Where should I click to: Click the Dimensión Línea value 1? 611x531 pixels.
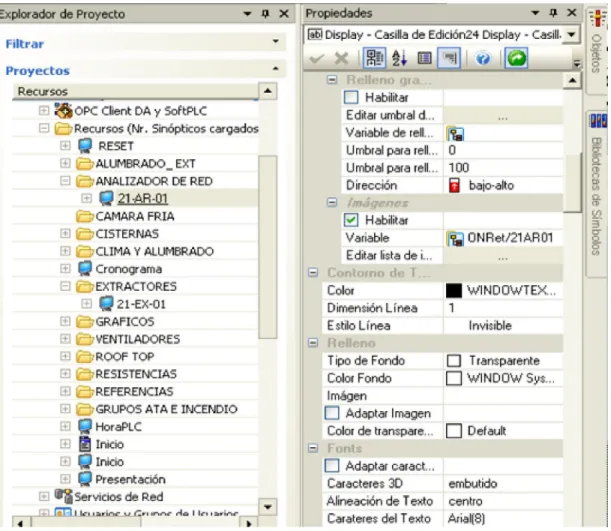(452, 308)
